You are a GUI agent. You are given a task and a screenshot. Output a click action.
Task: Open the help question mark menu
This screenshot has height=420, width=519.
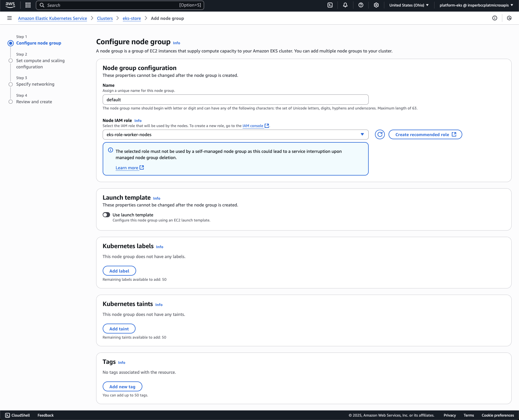[x=361, y=5]
